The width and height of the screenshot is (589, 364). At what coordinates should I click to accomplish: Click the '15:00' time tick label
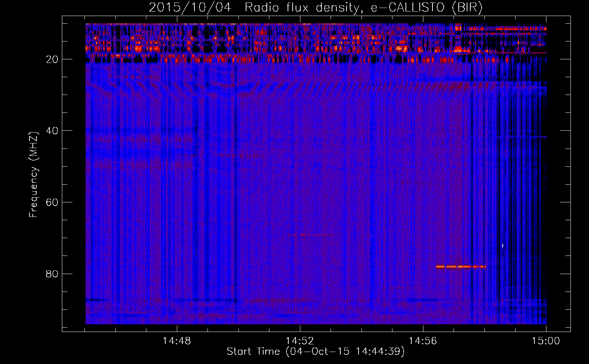(546, 341)
